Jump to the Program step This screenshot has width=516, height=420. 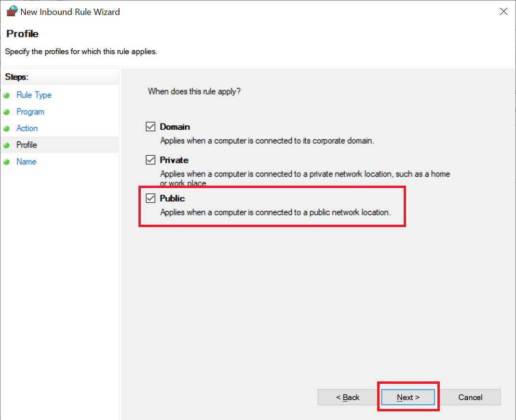(30, 112)
